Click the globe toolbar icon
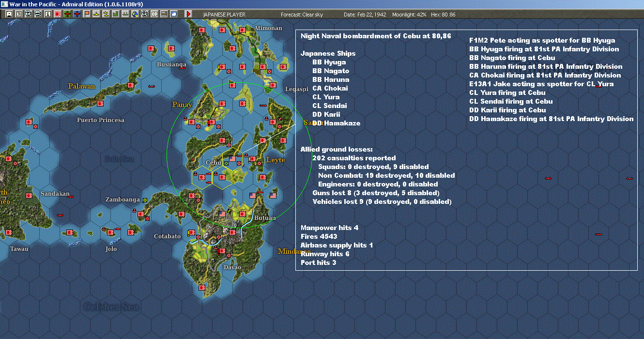This screenshot has width=644, height=339. 135,14
